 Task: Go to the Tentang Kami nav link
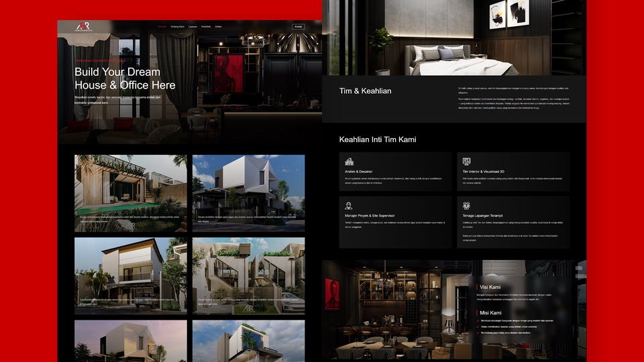pos(178,27)
